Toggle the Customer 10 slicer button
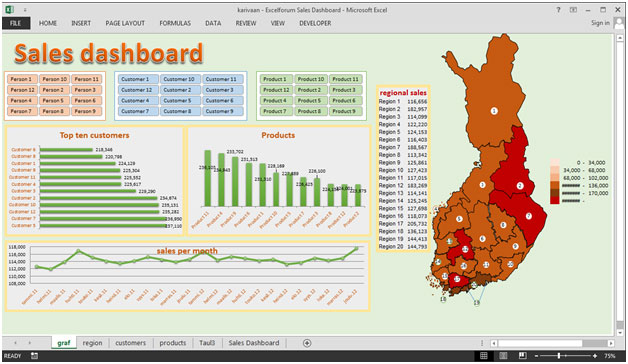The height and width of the screenshot is (364, 628). tap(180, 79)
